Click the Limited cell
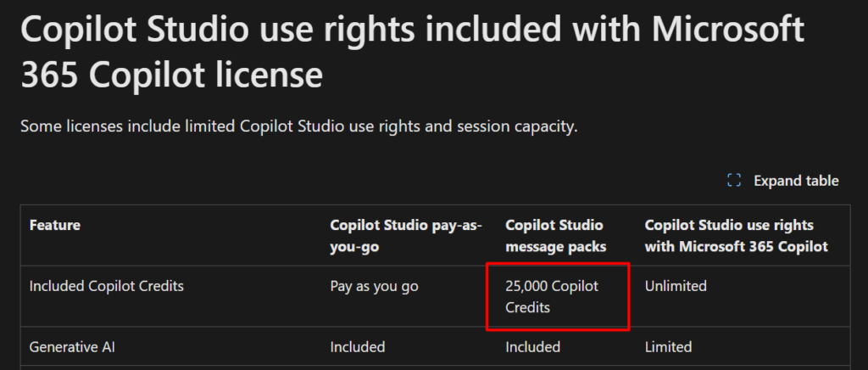 668,346
